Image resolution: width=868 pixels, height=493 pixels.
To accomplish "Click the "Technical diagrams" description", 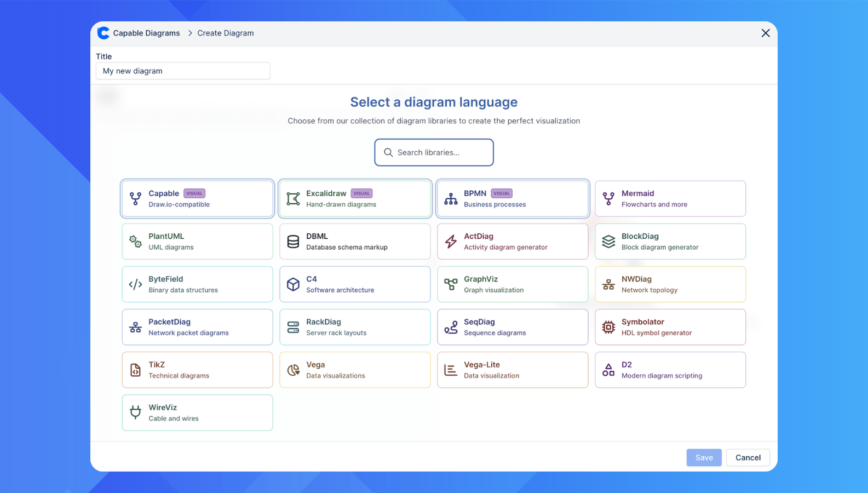I will 179,375.
